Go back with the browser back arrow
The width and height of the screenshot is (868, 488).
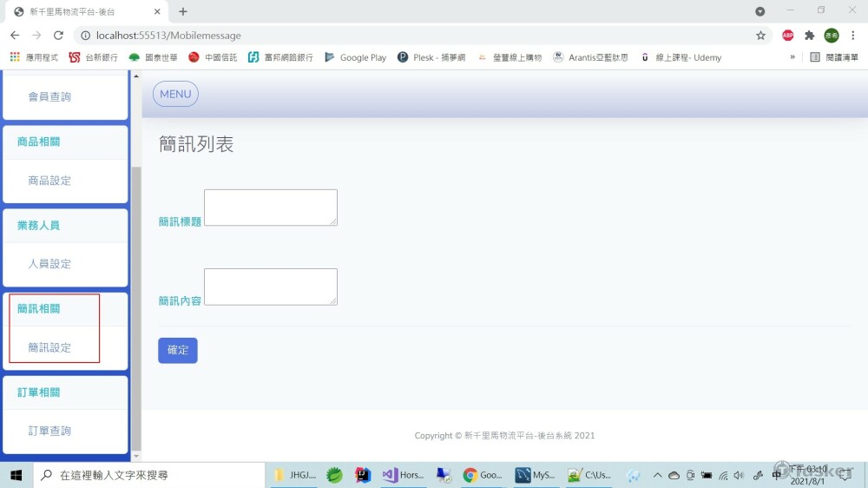(x=15, y=36)
